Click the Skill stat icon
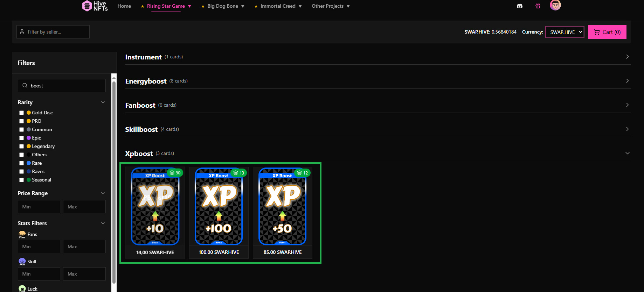Viewport: 644px width, 292px height. click(22, 262)
